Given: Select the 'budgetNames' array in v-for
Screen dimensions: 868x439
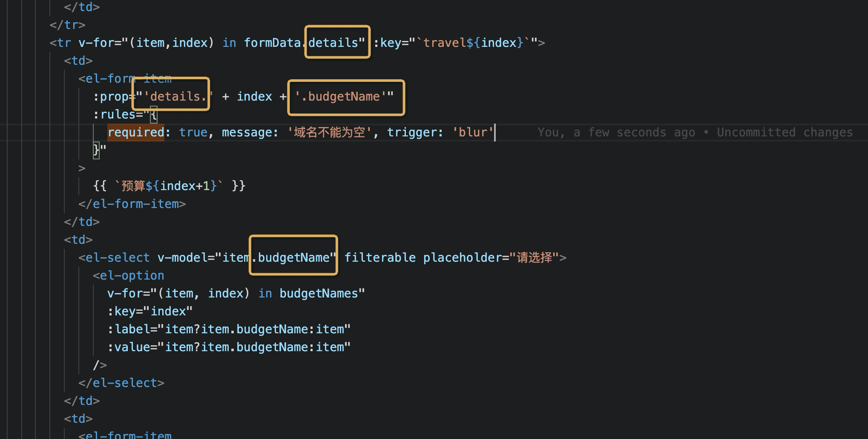Looking at the screenshot, I should (x=319, y=293).
